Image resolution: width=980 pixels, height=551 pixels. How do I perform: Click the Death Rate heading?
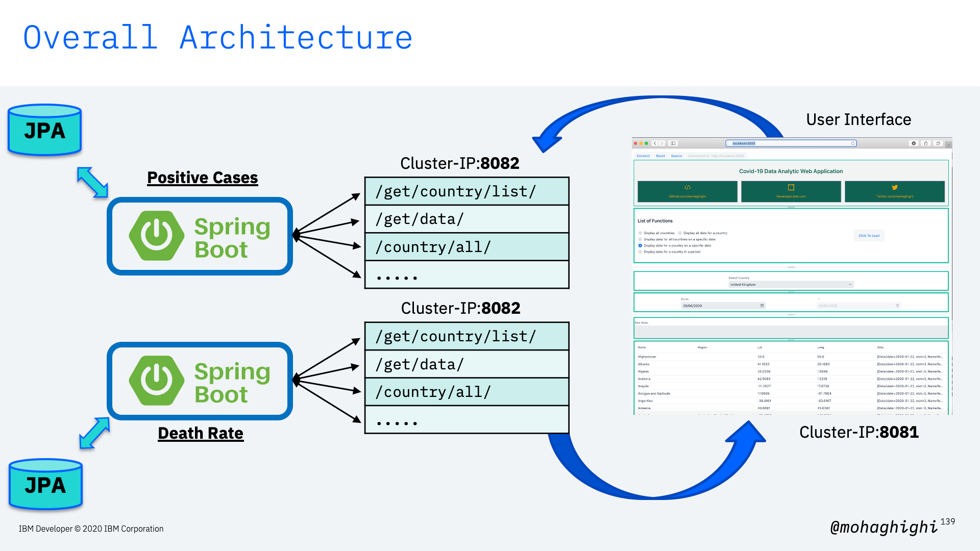pos(201,433)
